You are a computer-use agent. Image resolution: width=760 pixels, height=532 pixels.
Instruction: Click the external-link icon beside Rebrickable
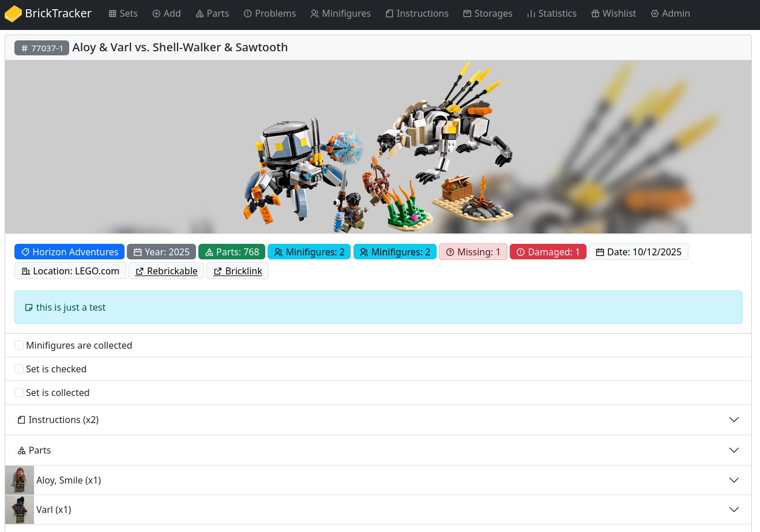pyautogui.click(x=140, y=271)
